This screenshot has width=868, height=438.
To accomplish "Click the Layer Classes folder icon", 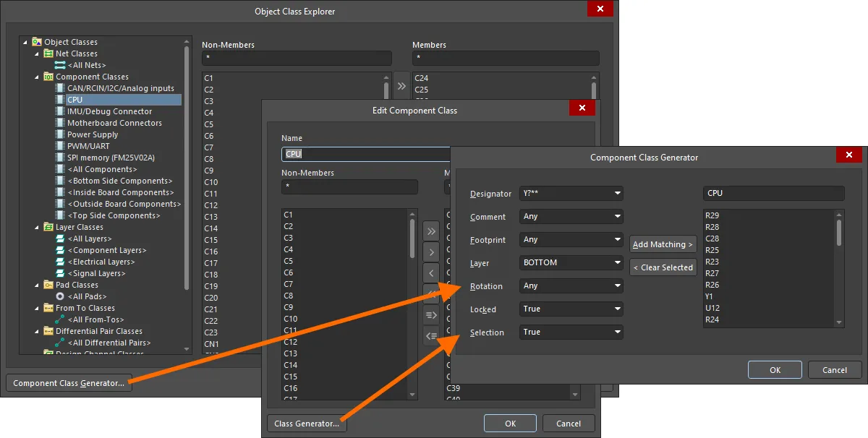I will [x=48, y=227].
